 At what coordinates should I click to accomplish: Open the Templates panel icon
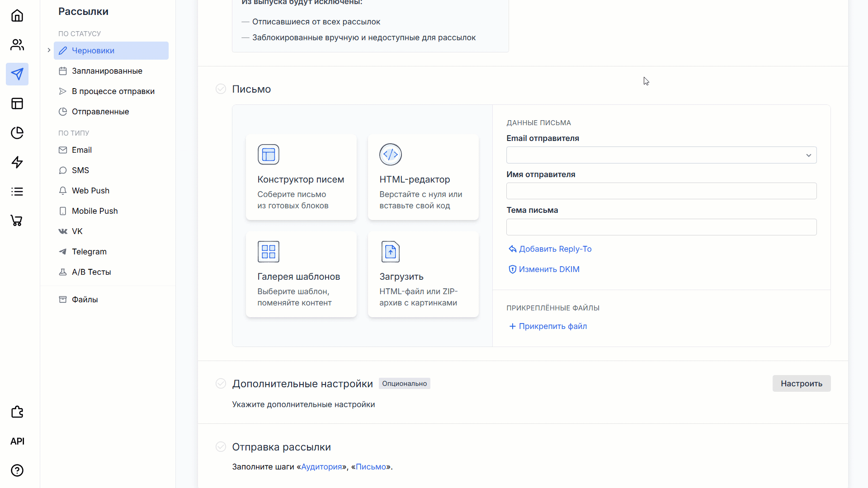(x=17, y=103)
